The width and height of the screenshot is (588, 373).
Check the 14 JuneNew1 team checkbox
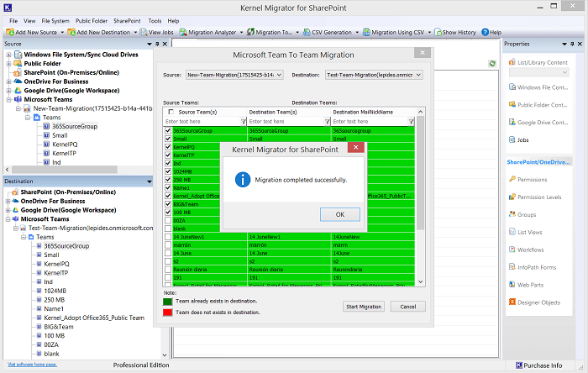click(x=169, y=238)
